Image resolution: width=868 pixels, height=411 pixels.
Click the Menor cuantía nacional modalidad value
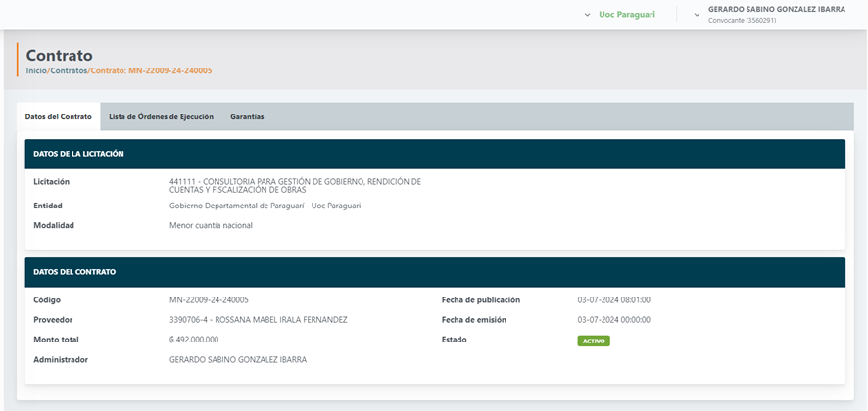tap(211, 225)
